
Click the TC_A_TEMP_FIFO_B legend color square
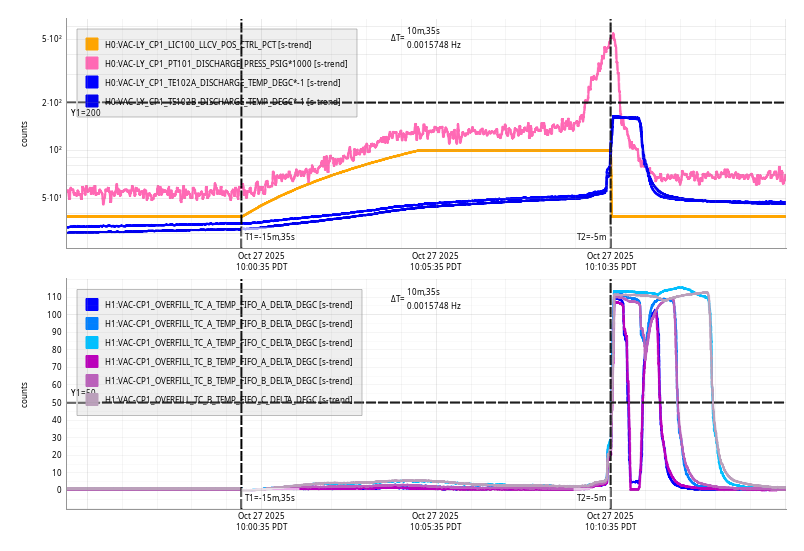coord(92,323)
